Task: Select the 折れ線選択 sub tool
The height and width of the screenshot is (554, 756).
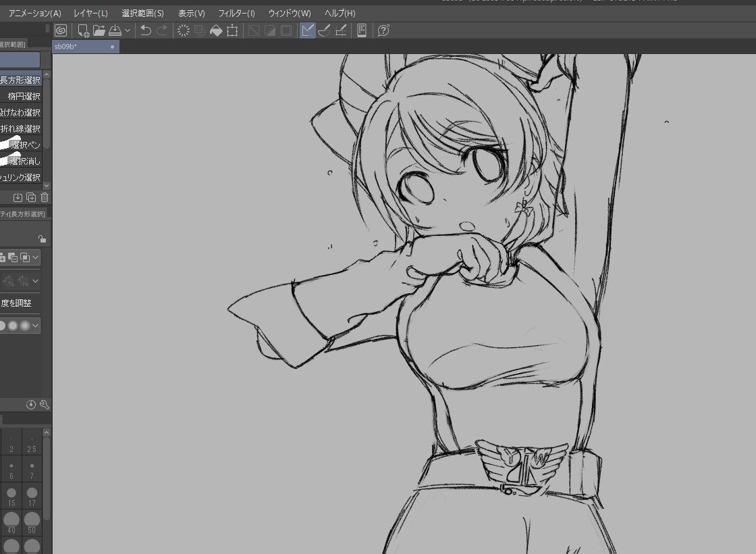Action: coord(21,129)
